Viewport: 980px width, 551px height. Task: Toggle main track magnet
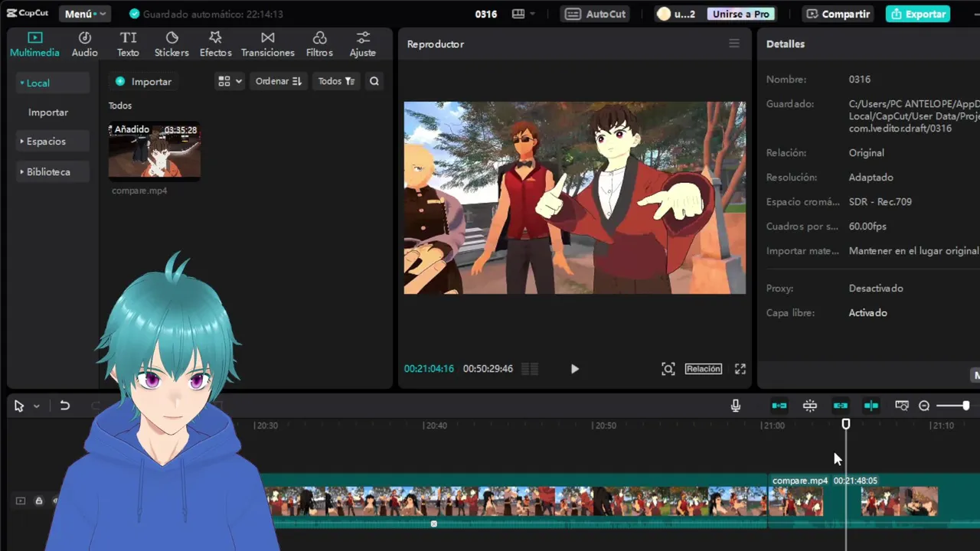click(779, 406)
